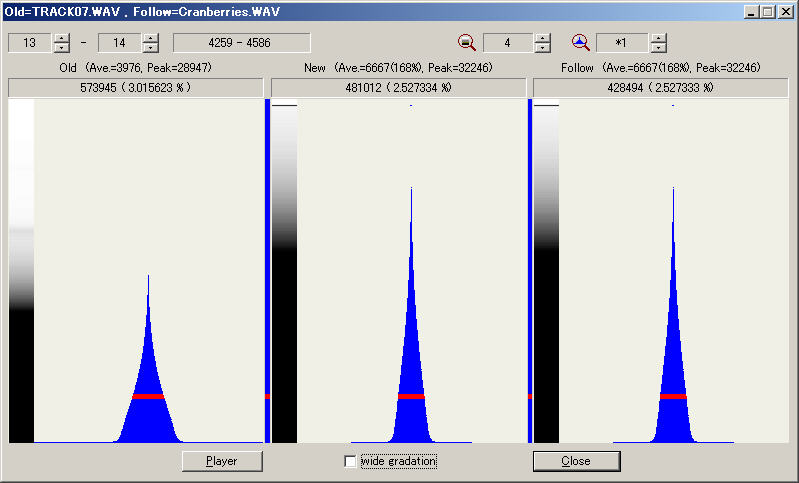The image size is (799, 483).
Task: Enable the wide gradation checkbox
Action: click(x=350, y=461)
